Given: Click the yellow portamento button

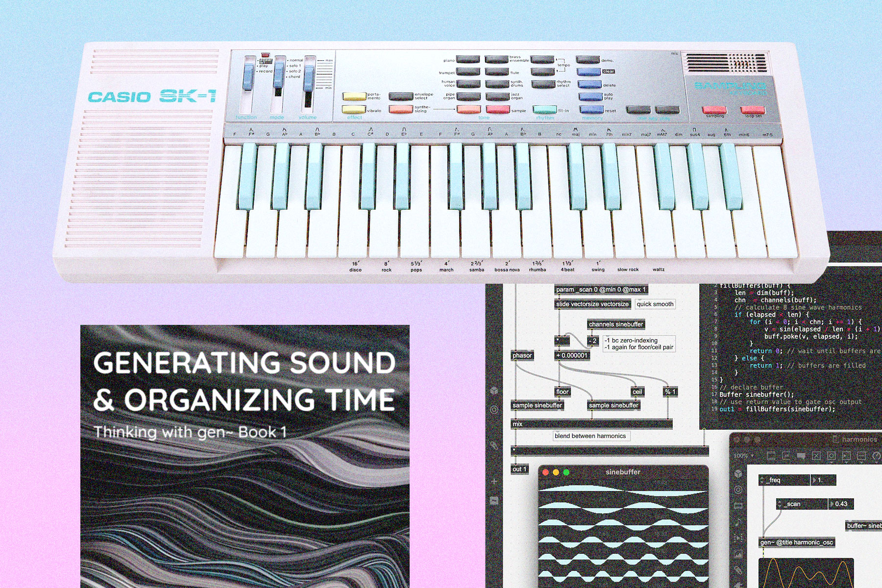Looking at the screenshot, I should (x=354, y=97).
